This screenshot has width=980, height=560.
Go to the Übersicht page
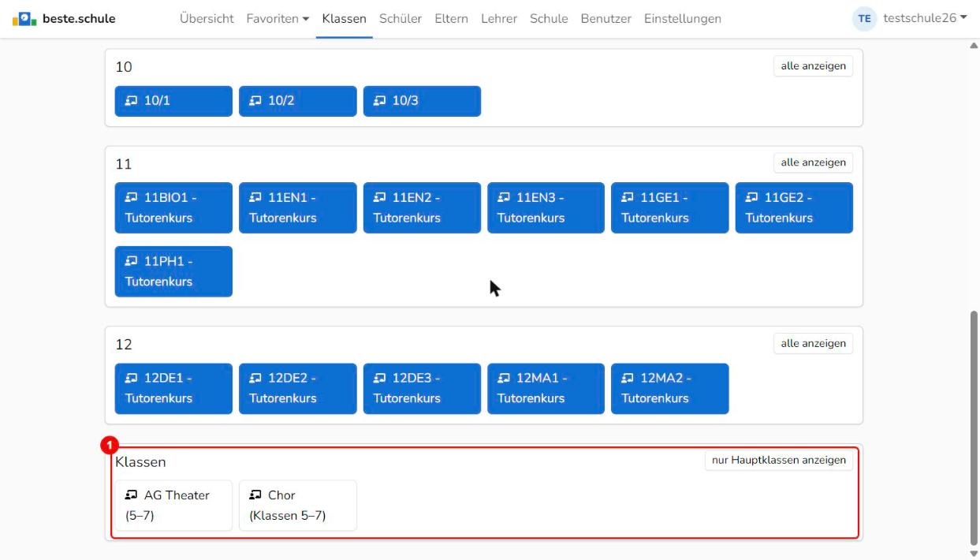click(x=207, y=18)
